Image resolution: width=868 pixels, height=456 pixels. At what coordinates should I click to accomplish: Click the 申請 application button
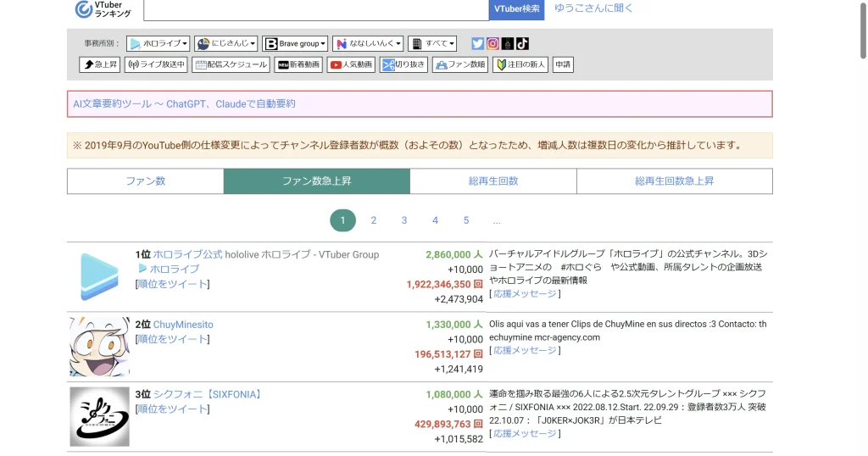pos(563,64)
